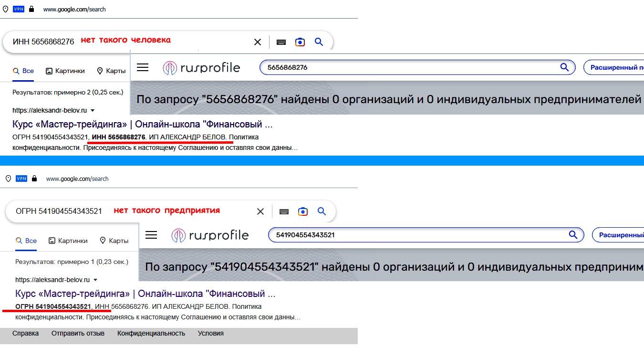Viewport: 644px width, 358px height.
Task: Click VPN badge in top address bar
Action: (x=19, y=9)
